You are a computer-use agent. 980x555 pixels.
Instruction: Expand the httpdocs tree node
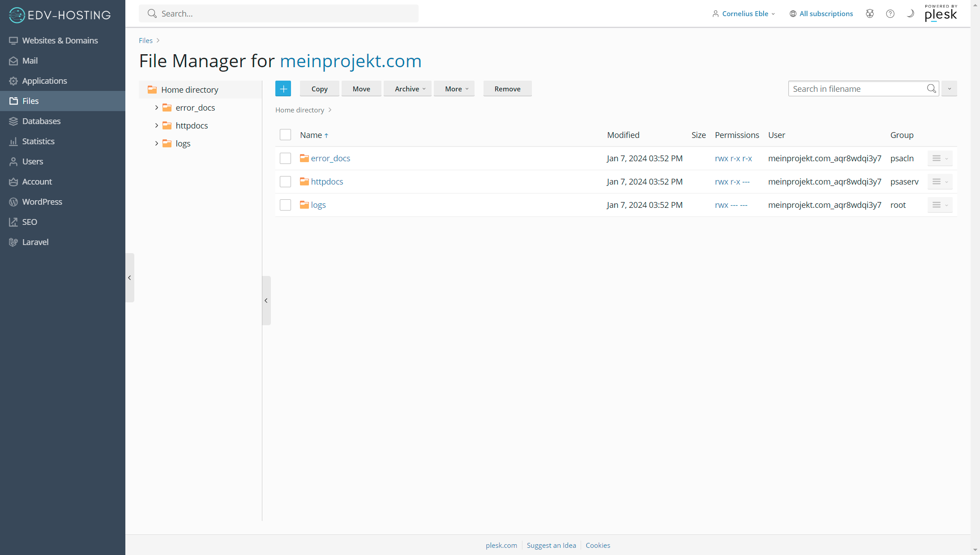tap(157, 125)
